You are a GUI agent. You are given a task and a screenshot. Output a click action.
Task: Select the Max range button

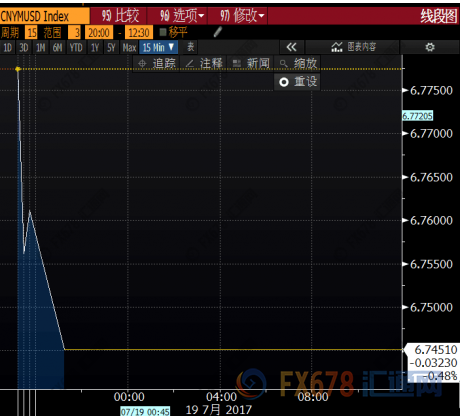pyautogui.click(x=129, y=48)
